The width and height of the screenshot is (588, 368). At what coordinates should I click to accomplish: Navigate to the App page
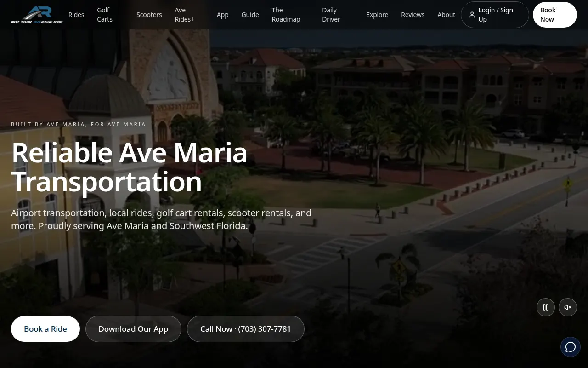(x=223, y=15)
